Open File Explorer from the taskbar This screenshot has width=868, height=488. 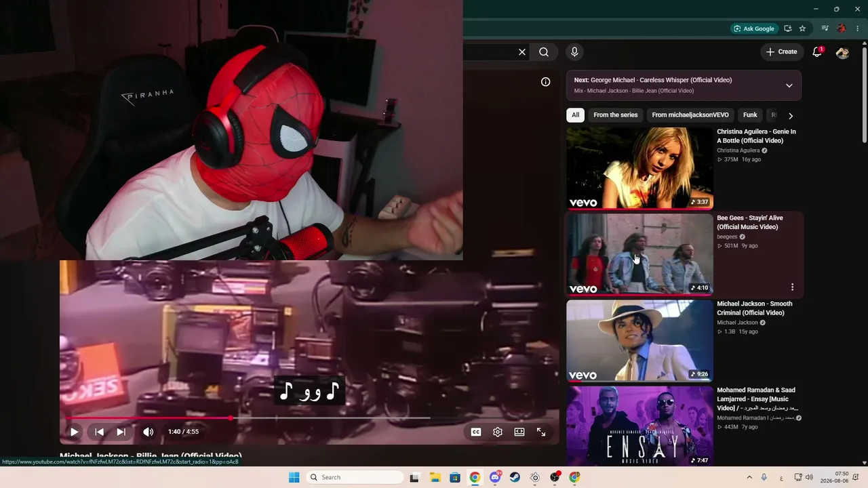435,477
